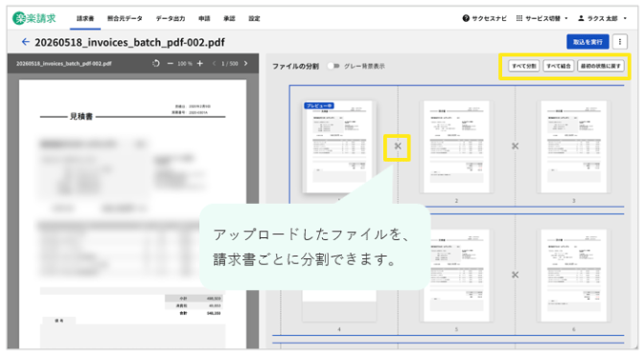Viewport: 644px width, 356px height.
Task: Click the 1 / 500 page indicator
Action: tap(230, 64)
